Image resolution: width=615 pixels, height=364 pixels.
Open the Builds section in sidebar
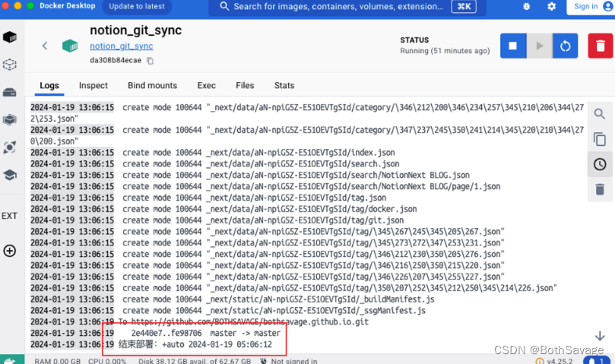point(10,119)
